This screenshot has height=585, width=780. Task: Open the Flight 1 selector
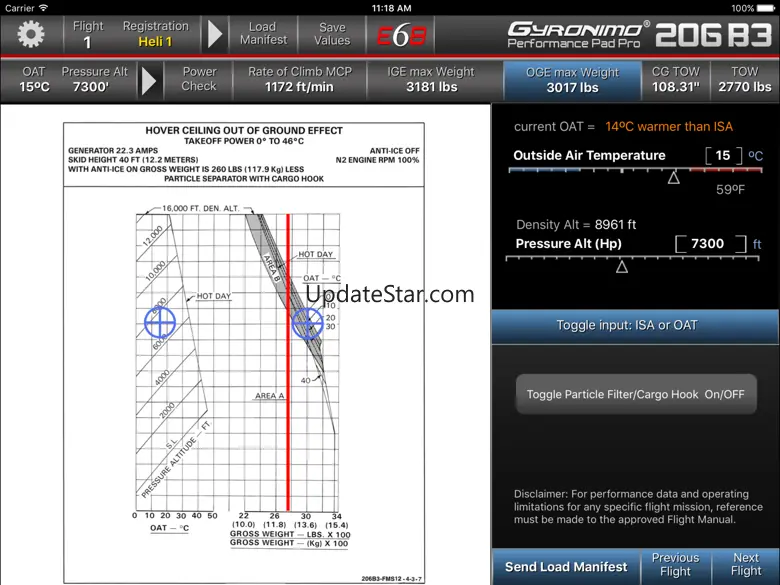[88, 34]
